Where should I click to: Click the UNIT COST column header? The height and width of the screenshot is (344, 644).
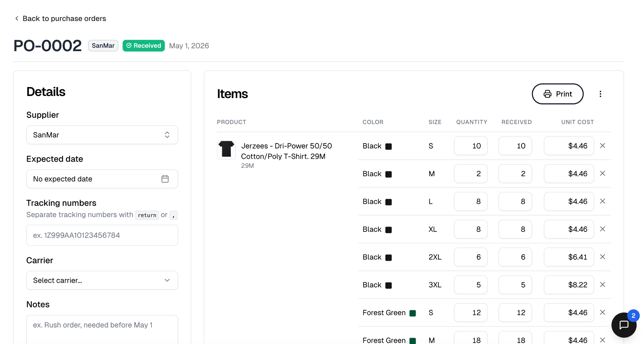click(x=578, y=122)
